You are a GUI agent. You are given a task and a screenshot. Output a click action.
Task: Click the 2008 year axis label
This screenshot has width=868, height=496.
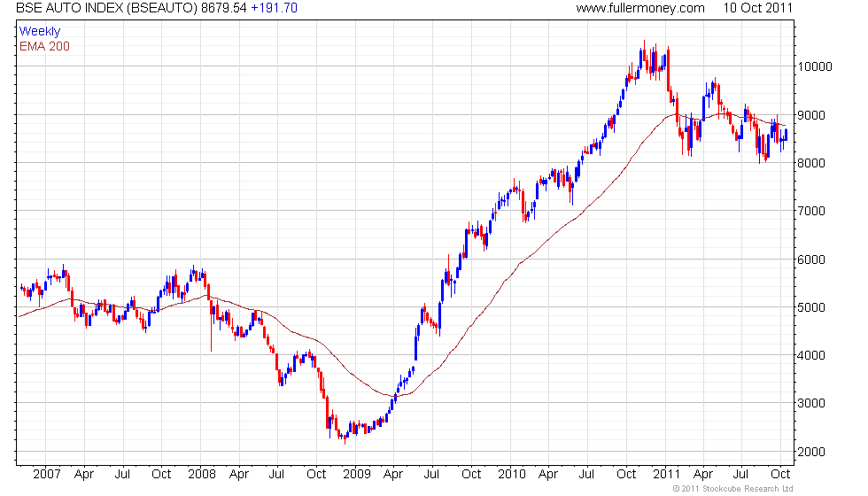tap(202, 475)
